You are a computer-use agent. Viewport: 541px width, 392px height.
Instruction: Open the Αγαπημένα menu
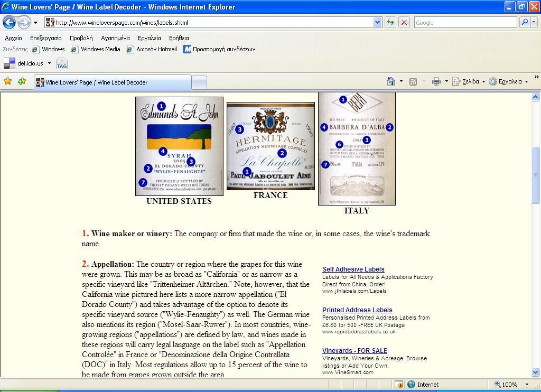click(x=115, y=39)
